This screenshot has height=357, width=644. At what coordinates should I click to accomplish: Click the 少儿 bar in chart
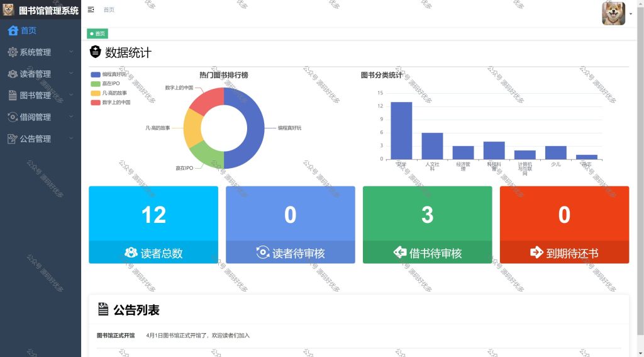click(556, 152)
